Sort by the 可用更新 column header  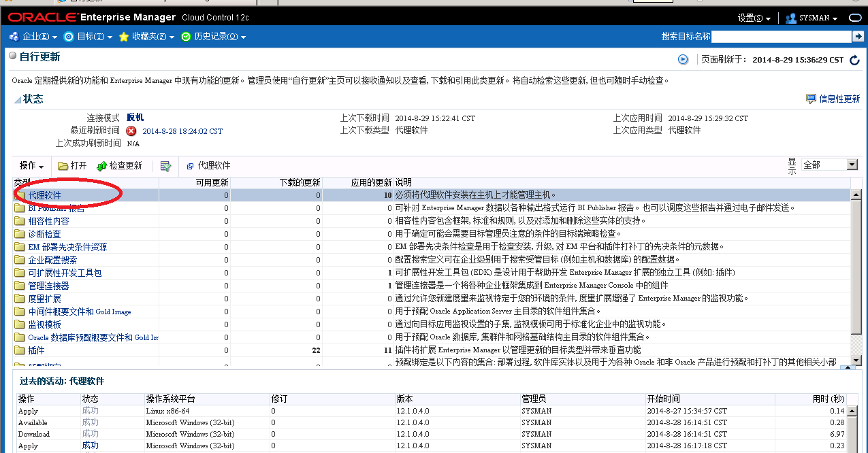pos(195,182)
